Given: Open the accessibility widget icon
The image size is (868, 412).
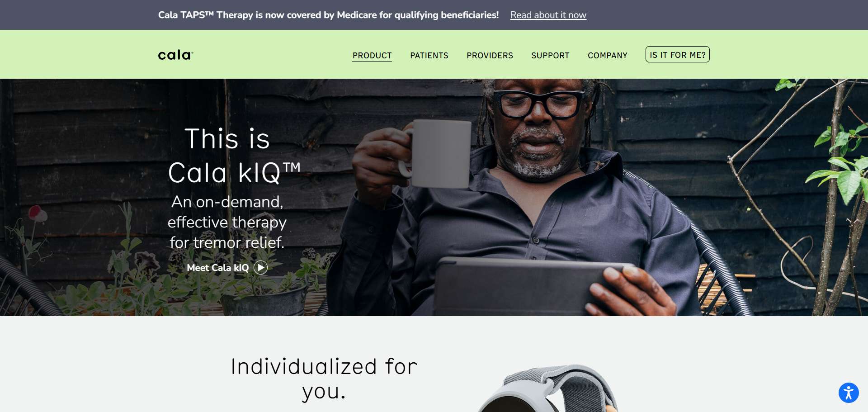Looking at the screenshot, I should pyautogui.click(x=849, y=393).
